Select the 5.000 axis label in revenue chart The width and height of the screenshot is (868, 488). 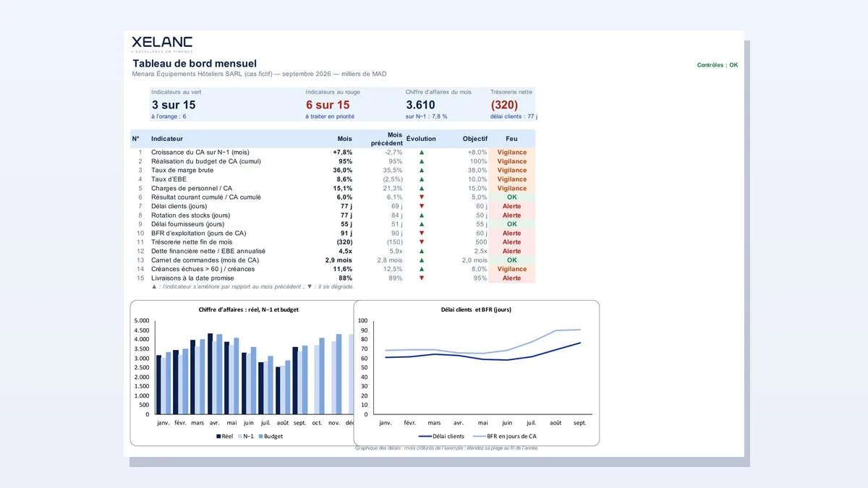142,320
